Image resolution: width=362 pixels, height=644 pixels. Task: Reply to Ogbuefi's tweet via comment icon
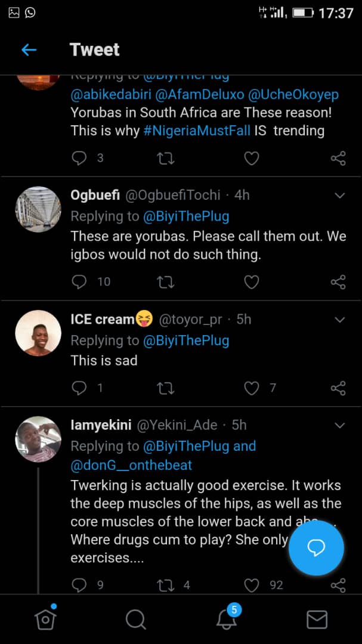[79, 282]
